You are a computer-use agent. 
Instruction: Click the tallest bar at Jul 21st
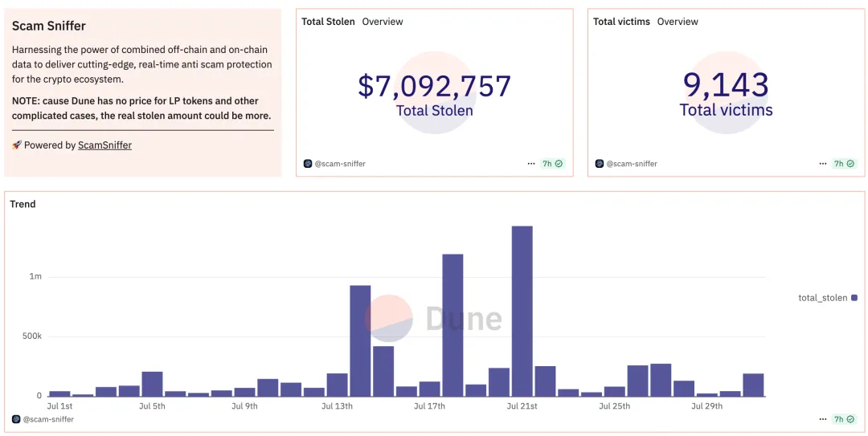click(x=522, y=312)
